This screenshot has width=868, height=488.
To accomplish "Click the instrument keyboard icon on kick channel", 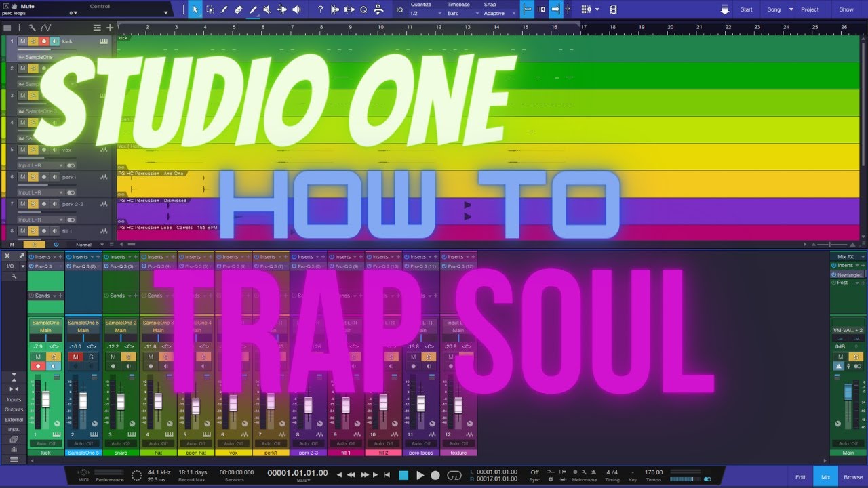I will (x=56, y=434).
